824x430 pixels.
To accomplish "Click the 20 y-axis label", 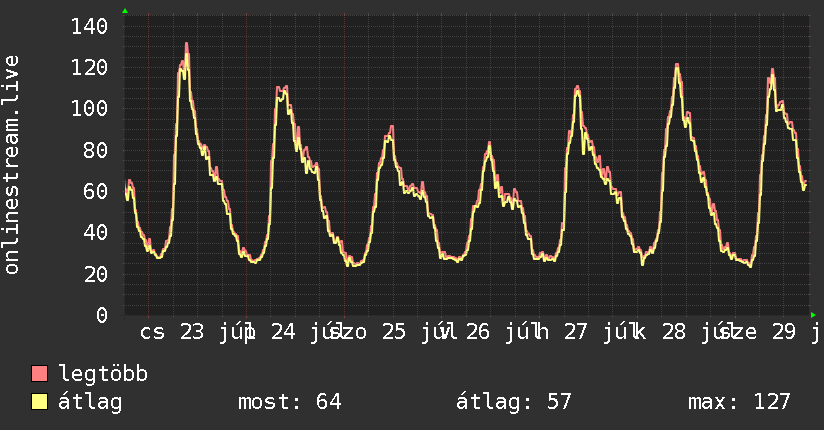I will click(96, 274).
